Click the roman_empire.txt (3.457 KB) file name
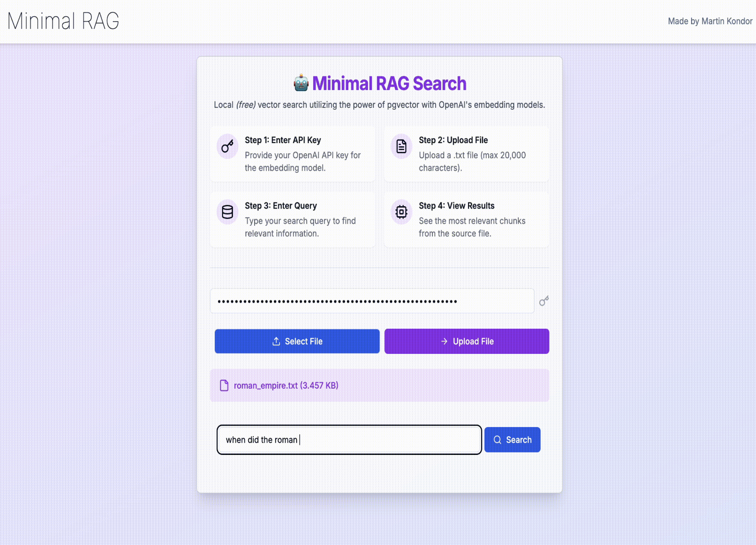756x545 pixels. (x=286, y=385)
